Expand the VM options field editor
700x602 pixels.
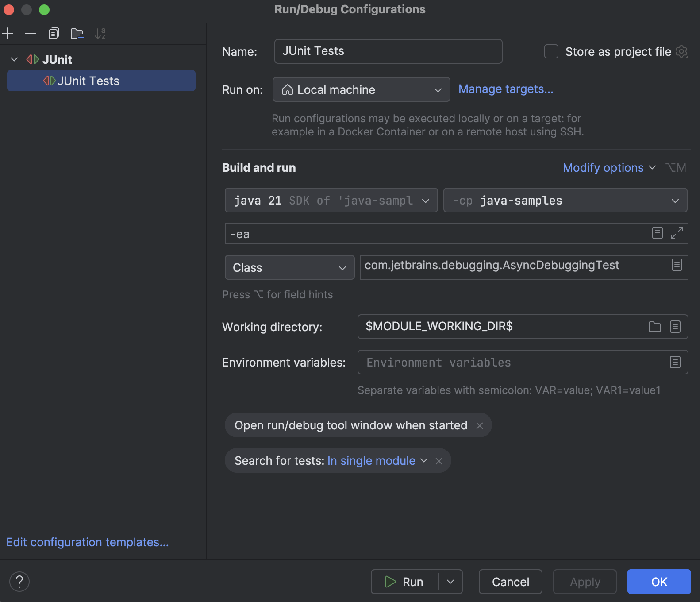point(677,233)
